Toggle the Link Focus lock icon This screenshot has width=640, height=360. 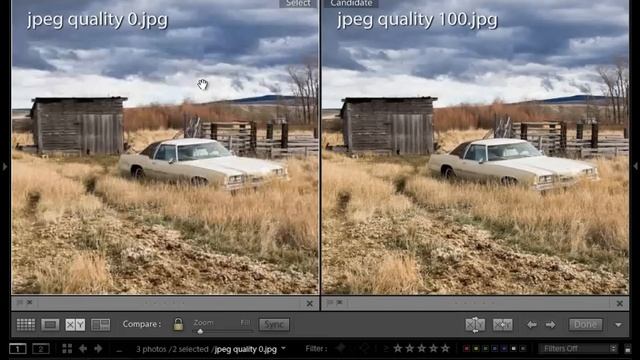coord(178,324)
